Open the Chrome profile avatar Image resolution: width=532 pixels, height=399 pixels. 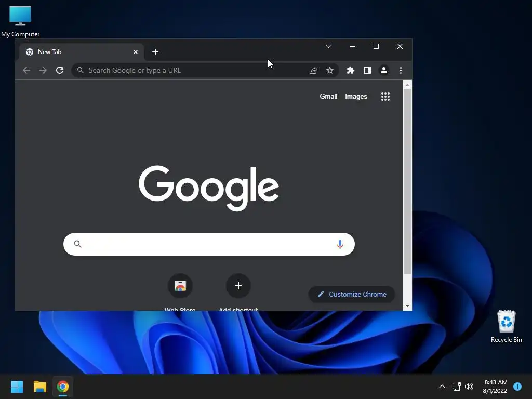coord(384,70)
